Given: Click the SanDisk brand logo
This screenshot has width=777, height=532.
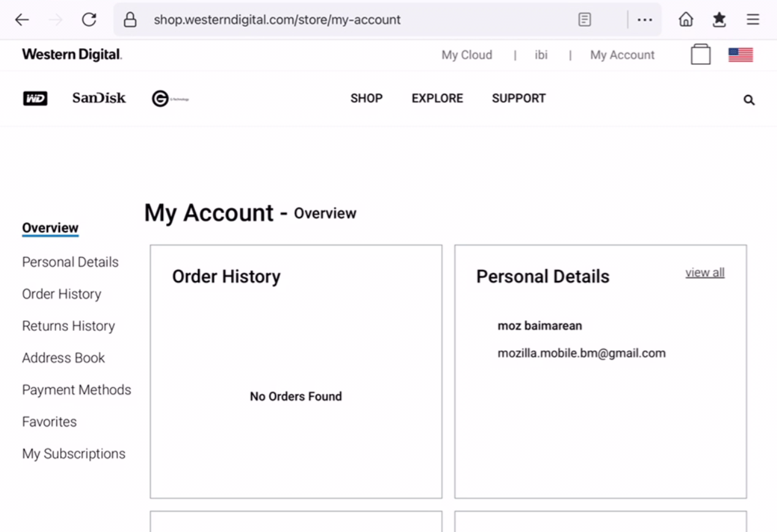Looking at the screenshot, I should click(99, 98).
